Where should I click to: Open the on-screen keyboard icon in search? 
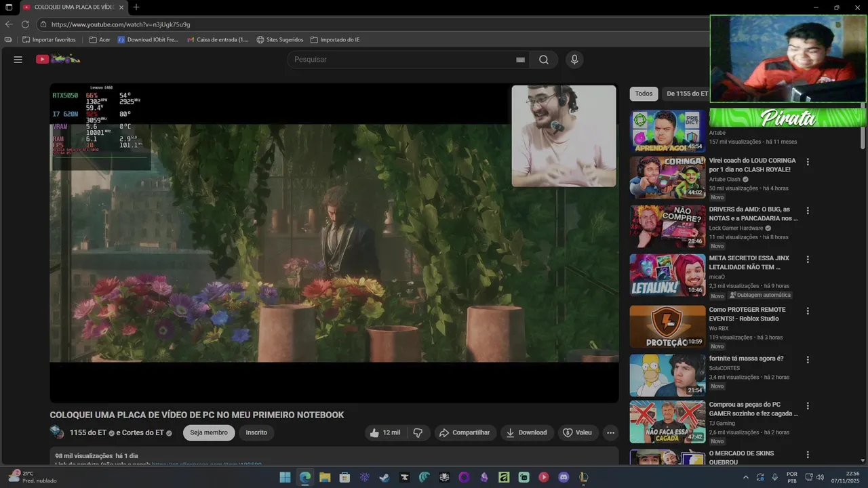[520, 60]
